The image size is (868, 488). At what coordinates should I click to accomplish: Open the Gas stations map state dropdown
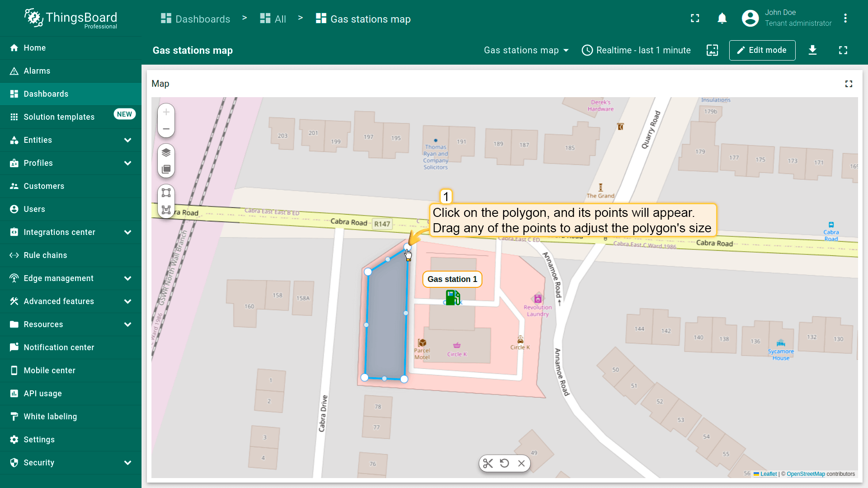[x=526, y=50]
